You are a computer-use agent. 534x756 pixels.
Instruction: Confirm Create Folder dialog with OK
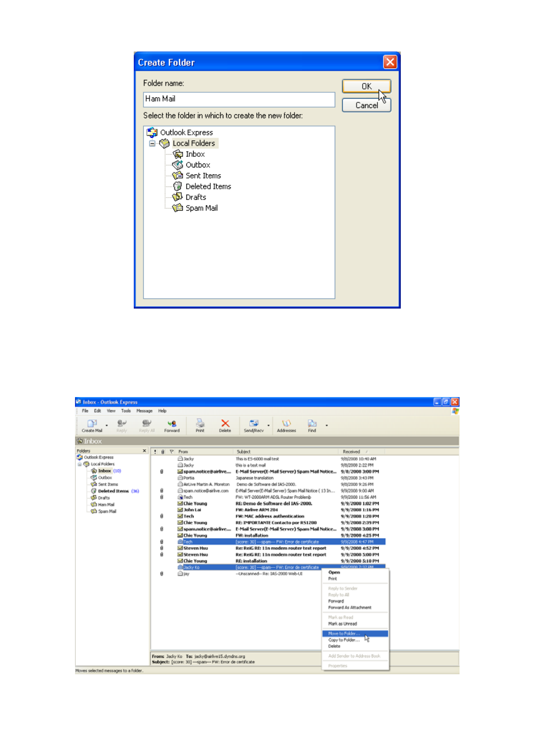(x=366, y=86)
